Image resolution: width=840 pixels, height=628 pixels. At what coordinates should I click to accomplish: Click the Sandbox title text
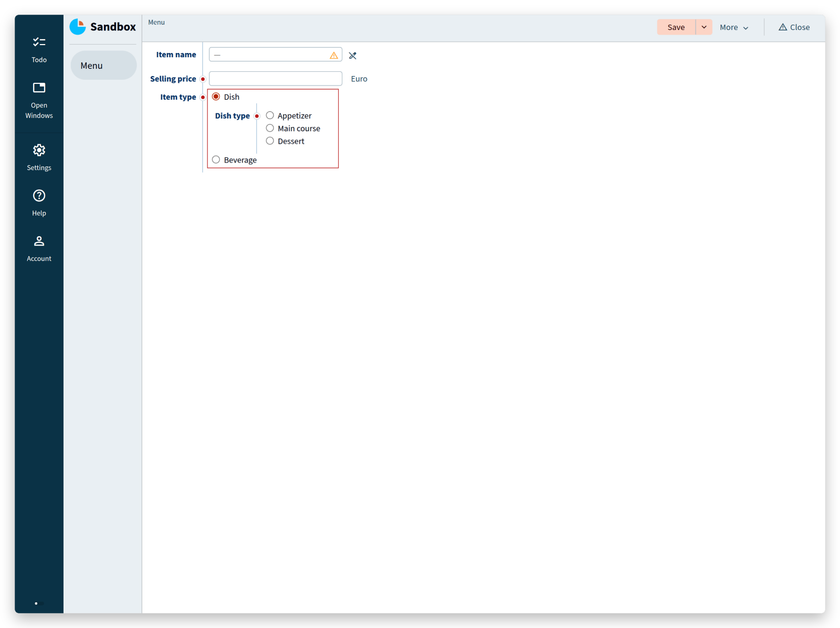pos(113,27)
